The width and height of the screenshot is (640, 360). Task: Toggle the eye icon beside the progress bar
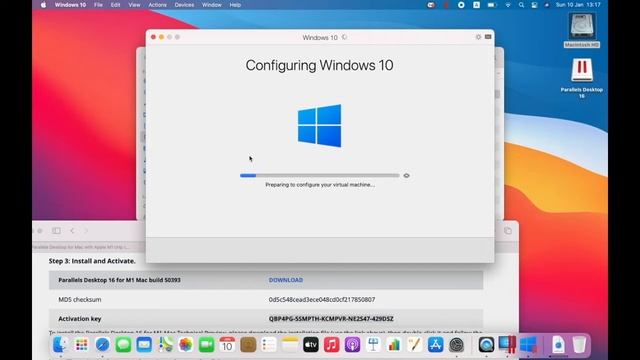pos(407,176)
